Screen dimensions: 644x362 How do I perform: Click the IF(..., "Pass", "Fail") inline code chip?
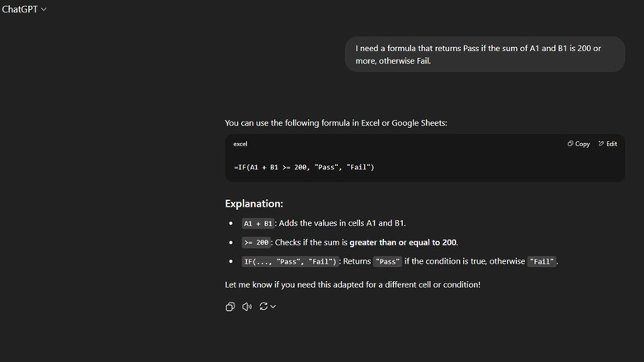pos(289,262)
